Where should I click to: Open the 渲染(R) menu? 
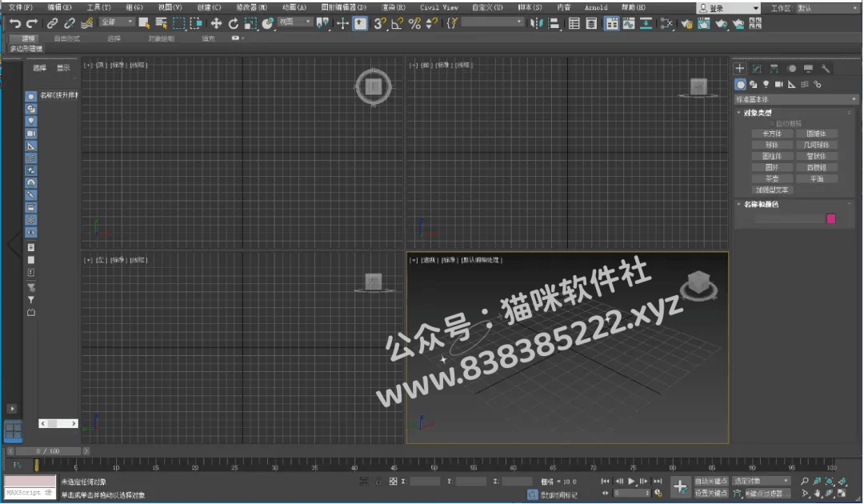(394, 7)
